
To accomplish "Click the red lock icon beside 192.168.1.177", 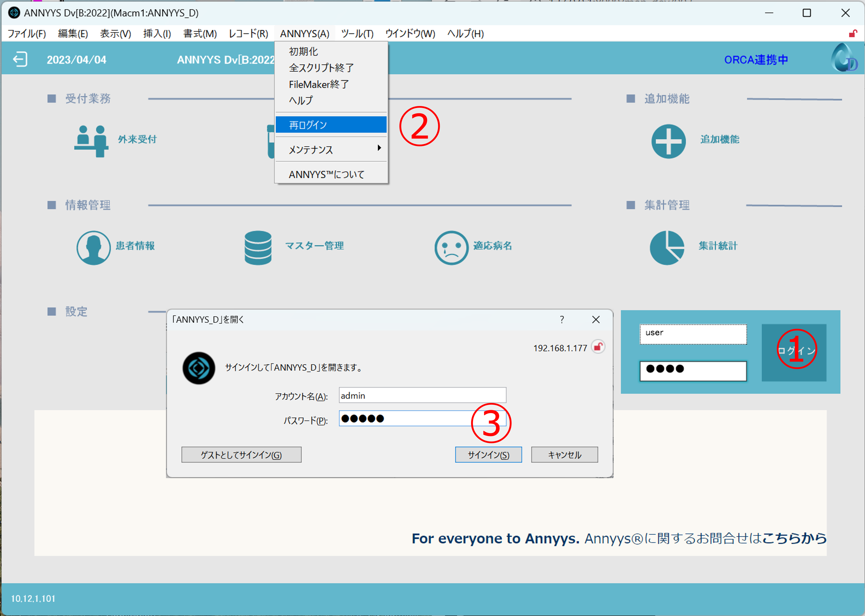I will (598, 346).
